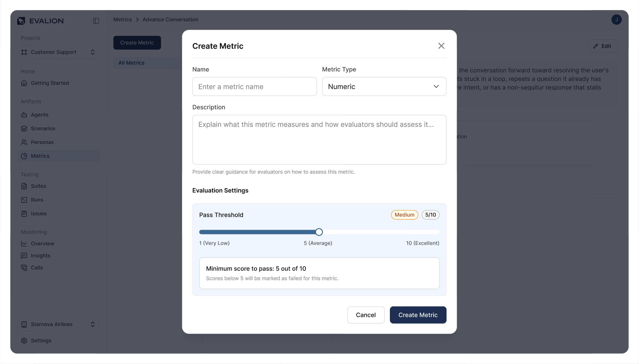Open the Metric Type dropdown showing Numeric

(384, 86)
